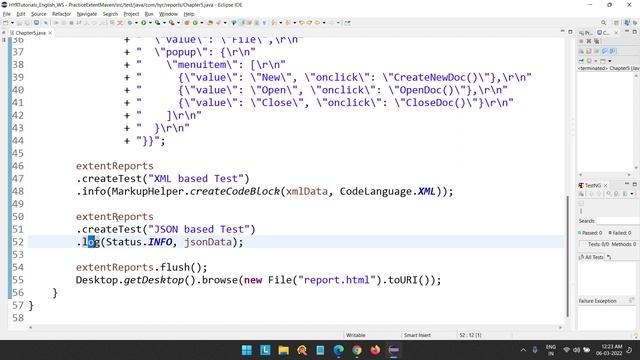Expand Open Console dropdown arrow
Screen dimensions: 640x360
click(610, 61)
